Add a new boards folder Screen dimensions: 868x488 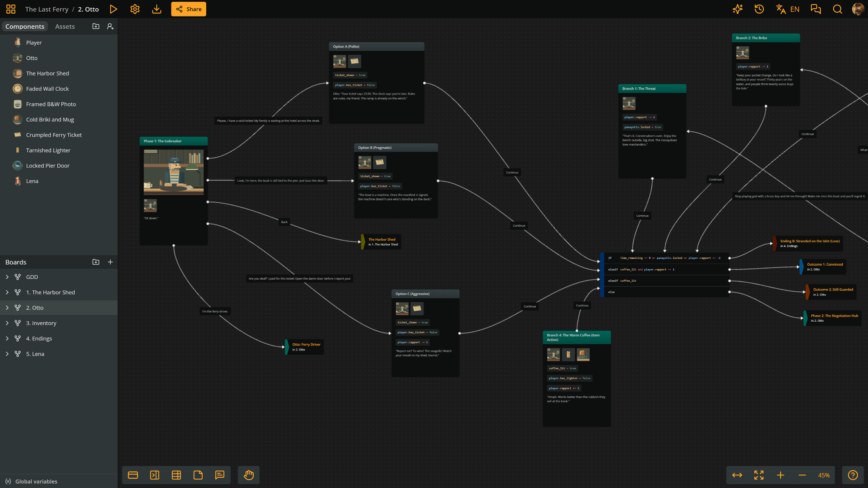tap(96, 262)
